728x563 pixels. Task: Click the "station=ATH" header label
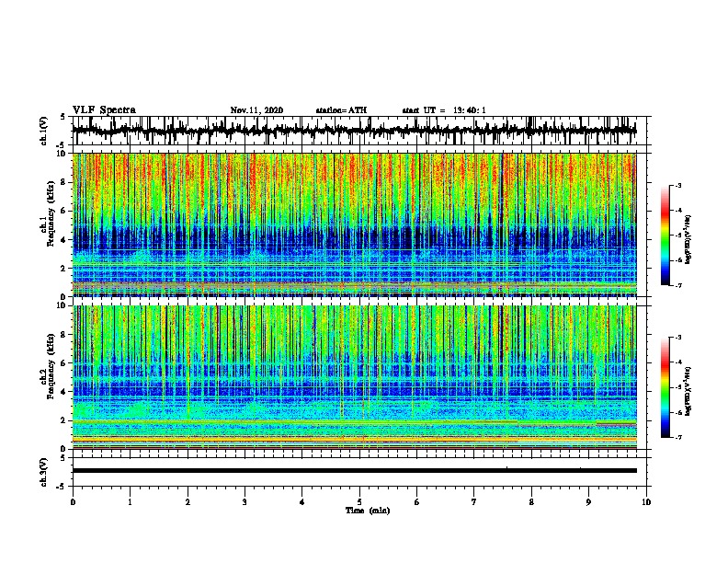341,110
